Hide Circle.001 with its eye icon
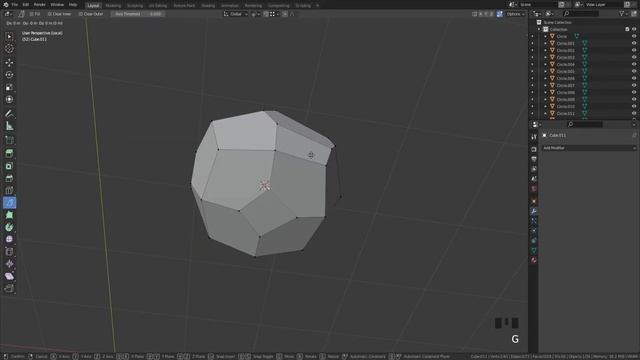This screenshot has height=360, width=640. (x=634, y=43)
